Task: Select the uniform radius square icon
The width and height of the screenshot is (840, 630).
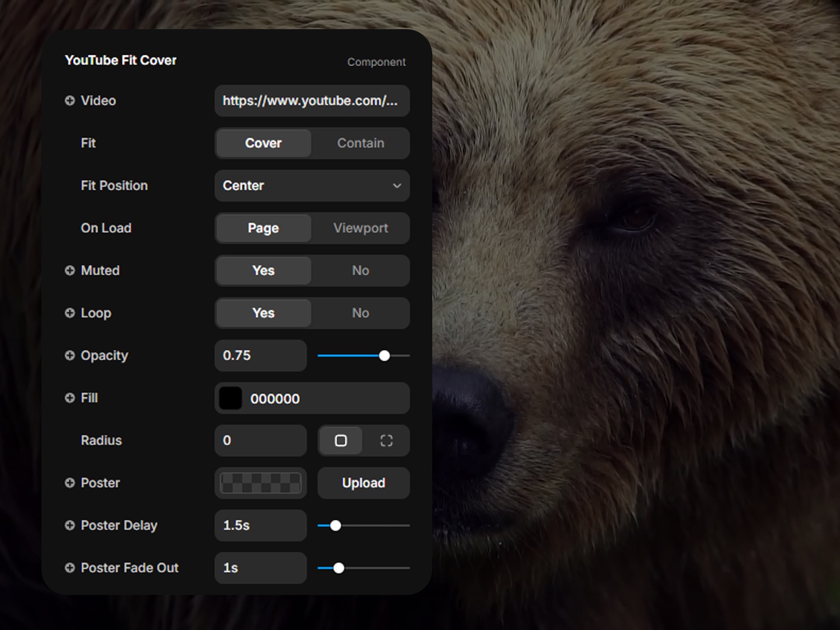Action: coord(341,440)
